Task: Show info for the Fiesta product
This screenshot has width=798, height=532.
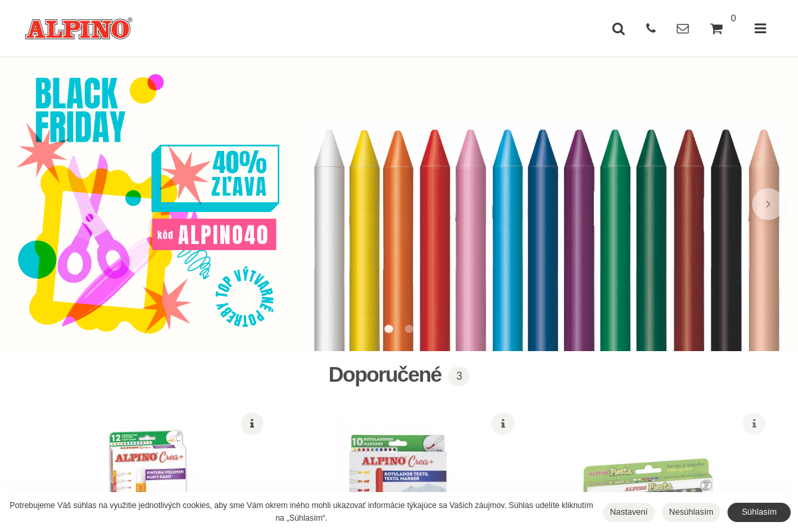Action: point(754,424)
